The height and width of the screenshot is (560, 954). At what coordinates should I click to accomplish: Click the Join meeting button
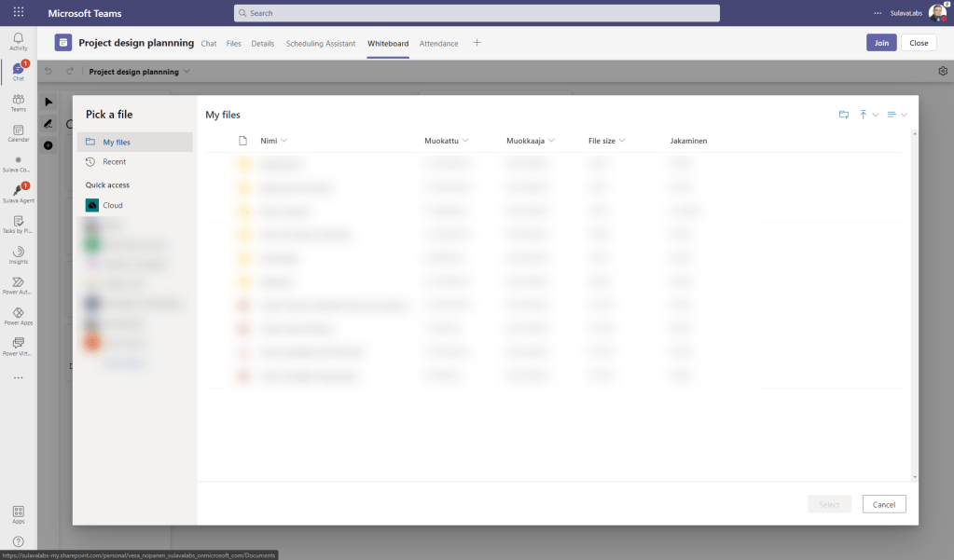point(880,43)
